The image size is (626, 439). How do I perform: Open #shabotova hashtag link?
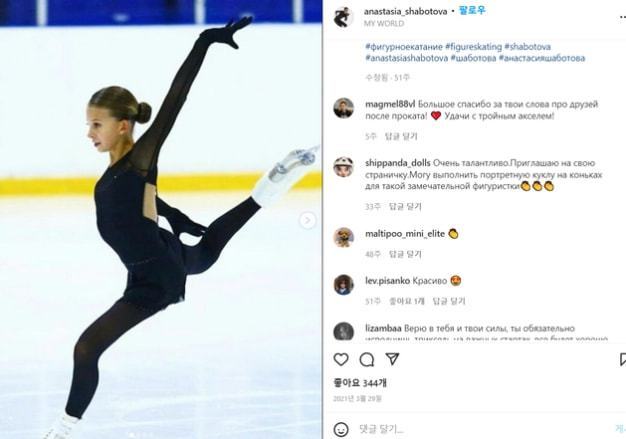tap(527, 47)
